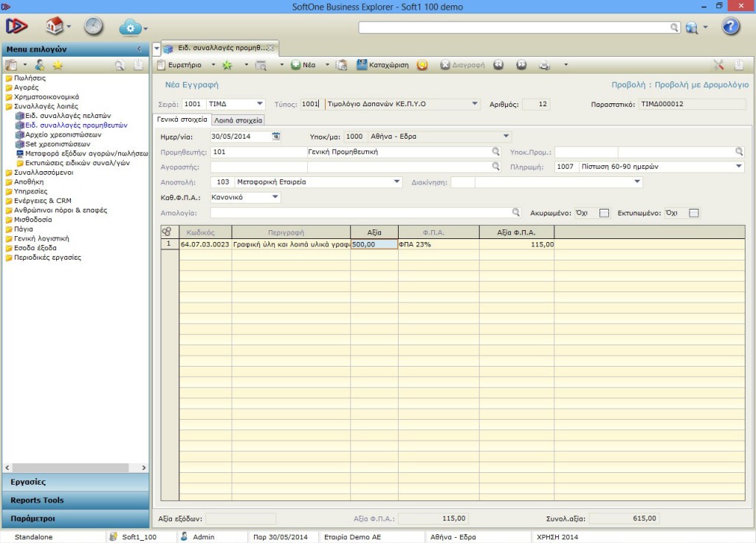756x543 pixels.
Task: Switch to the Λοιπά στοιχεία tab
Action: pos(238,120)
